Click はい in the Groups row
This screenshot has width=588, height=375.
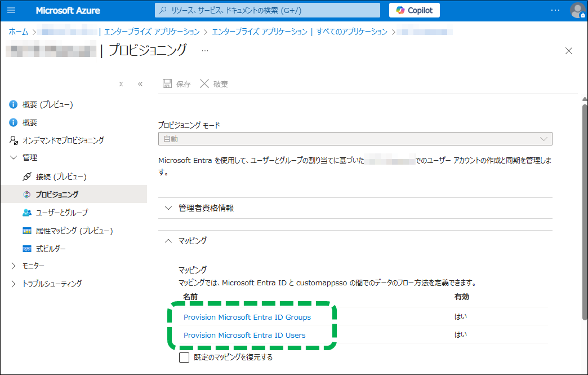461,316
